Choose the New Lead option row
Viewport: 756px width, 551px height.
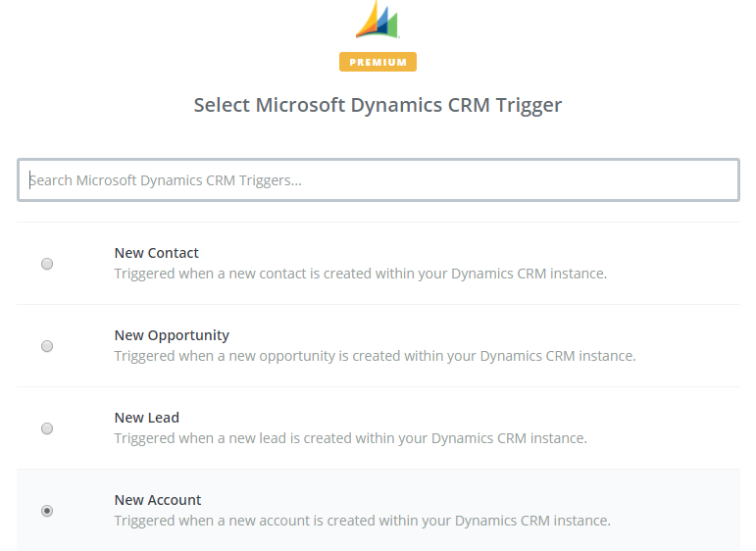click(378, 428)
